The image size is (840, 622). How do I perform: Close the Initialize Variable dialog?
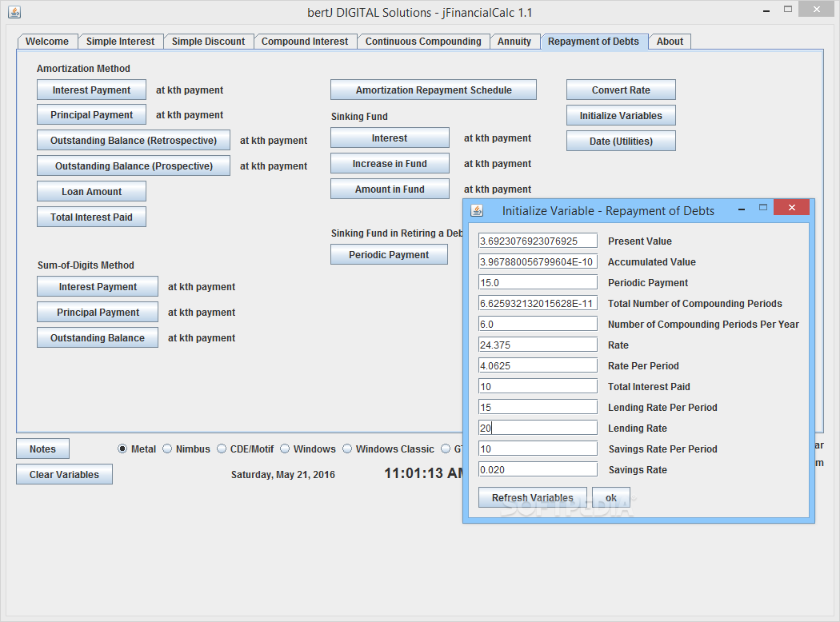pyautogui.click(x=792, y=207)
